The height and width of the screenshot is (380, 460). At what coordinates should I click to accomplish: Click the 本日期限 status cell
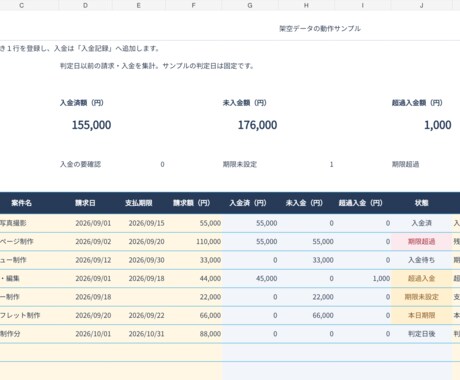[421, 315]
